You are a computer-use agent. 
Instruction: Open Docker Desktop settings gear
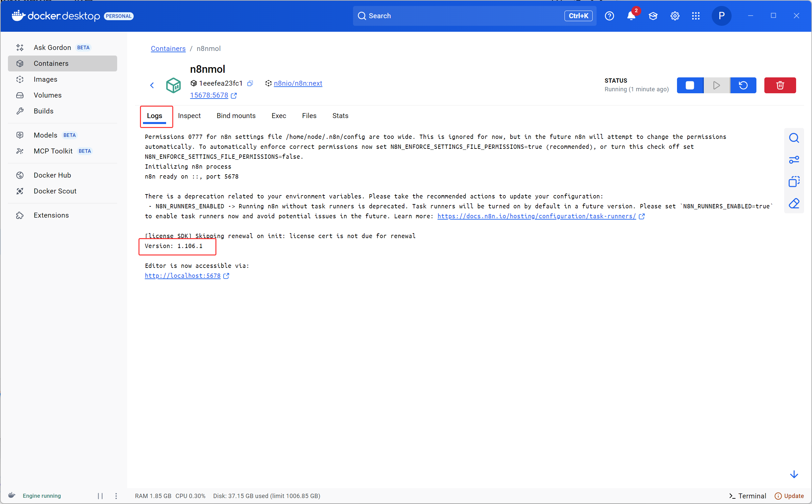tap(675, 16)
